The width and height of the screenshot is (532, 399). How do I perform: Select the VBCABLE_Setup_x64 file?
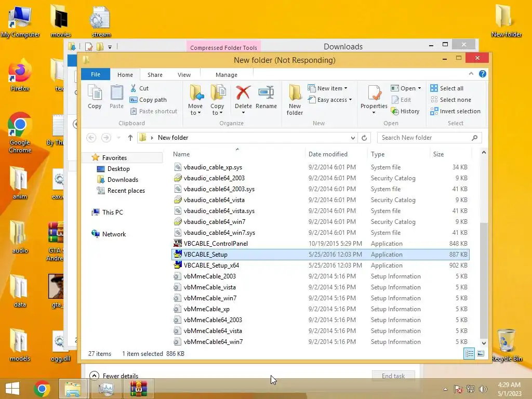[321, 265]
